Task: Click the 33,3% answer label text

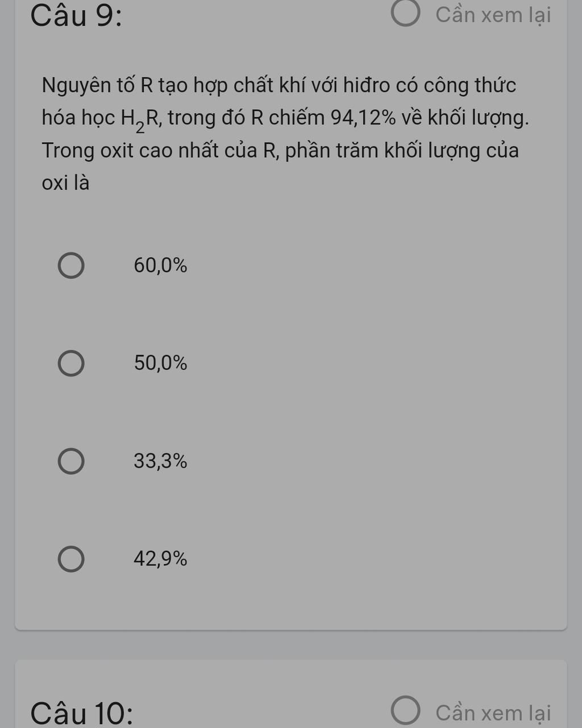Action: [x=160, y=461]
